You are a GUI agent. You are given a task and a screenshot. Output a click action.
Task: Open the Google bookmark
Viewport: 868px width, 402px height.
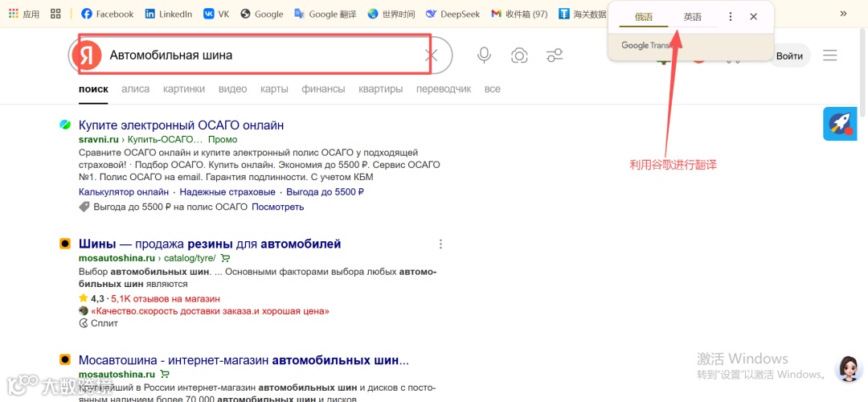(262, 14)
